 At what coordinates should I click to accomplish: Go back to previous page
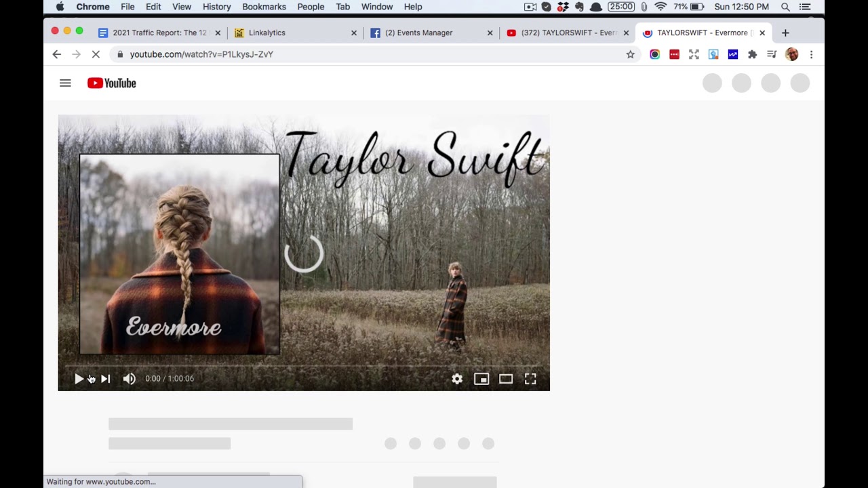click(57, 54)
